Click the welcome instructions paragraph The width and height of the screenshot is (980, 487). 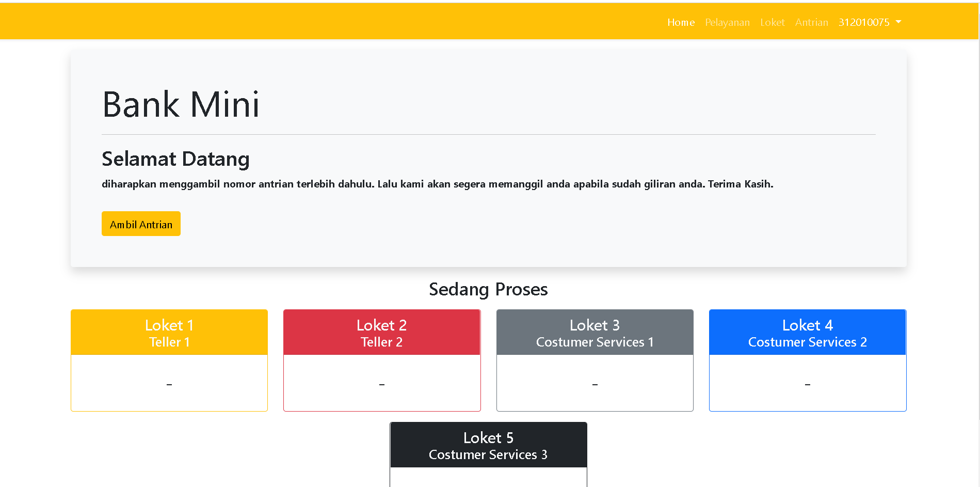pyautogui.click(x=438, y=184)
